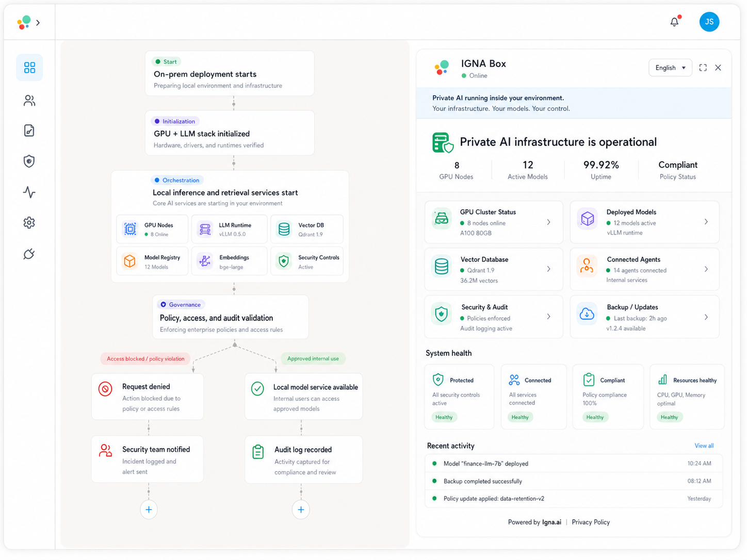Expand the Deployed Models card chevron
The image size is (747, 560).
click(x=706, y=222)
